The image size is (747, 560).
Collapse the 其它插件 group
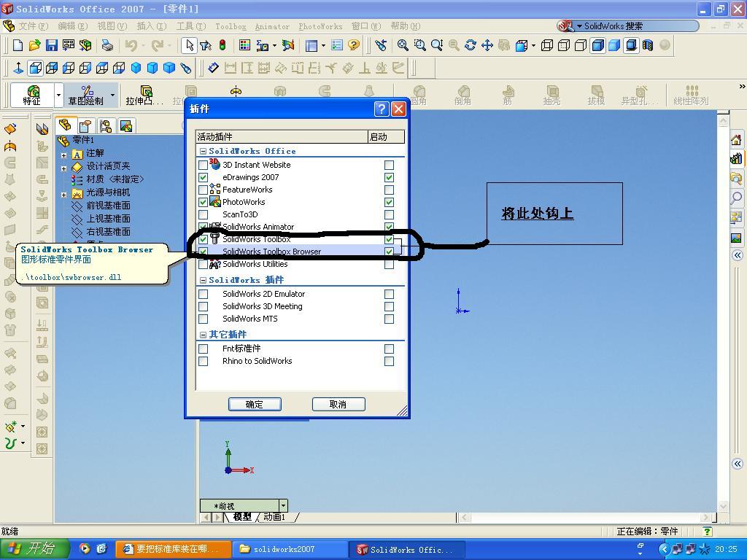click(x=203, y=335)
